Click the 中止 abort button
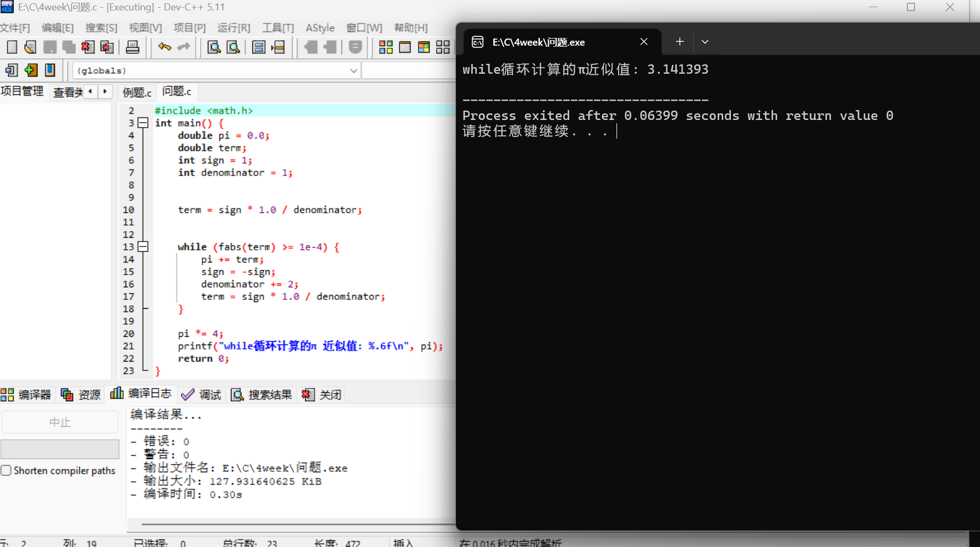Screen dimensions: 980x547 60,422
